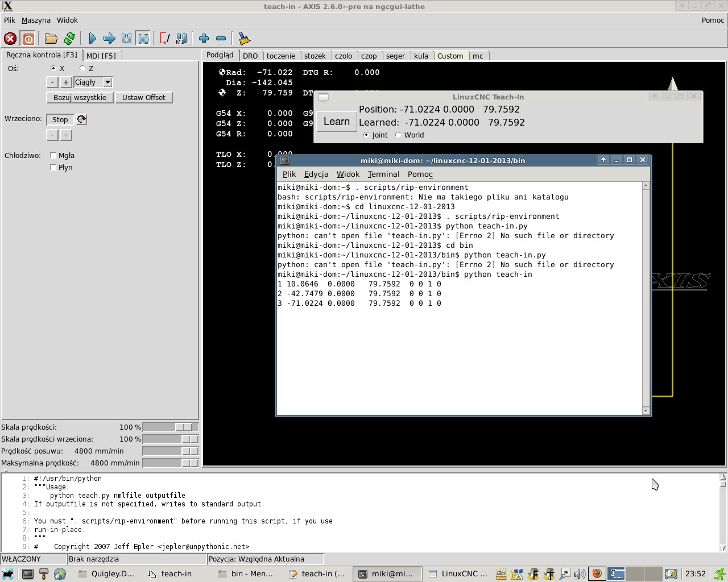
Task: Open the czolo tab
Action: pyautogui.click(x=344, y=56)
